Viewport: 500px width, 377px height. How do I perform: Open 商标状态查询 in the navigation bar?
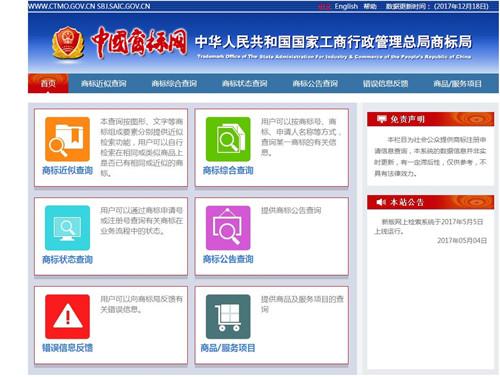point(245,83)
